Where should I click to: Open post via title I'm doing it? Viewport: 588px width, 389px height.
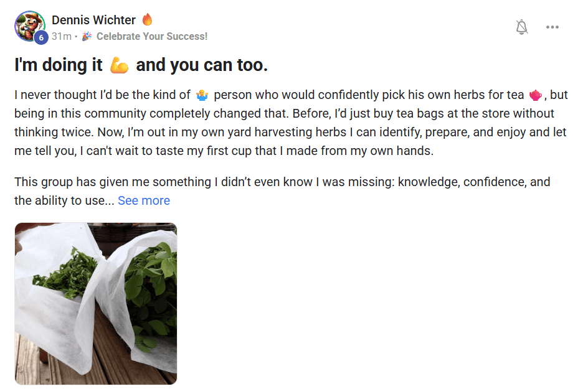point(59,65)
